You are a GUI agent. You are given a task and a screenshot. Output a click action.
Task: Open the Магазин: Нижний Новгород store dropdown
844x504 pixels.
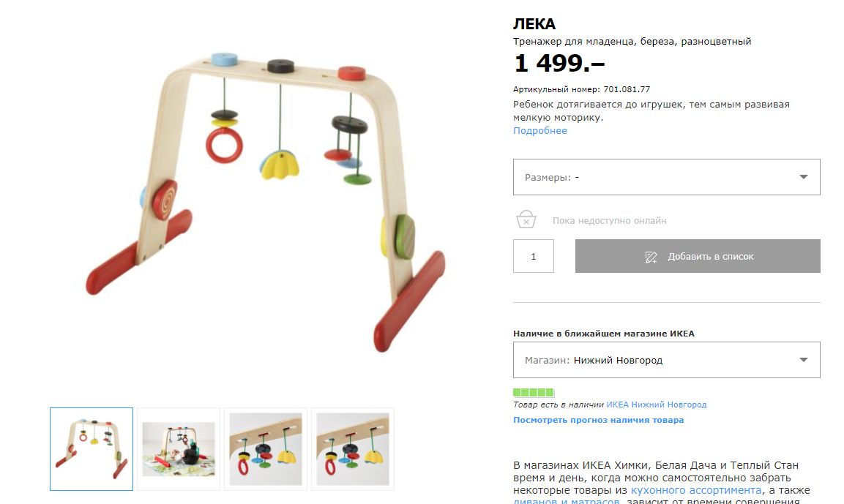(666, 360)
